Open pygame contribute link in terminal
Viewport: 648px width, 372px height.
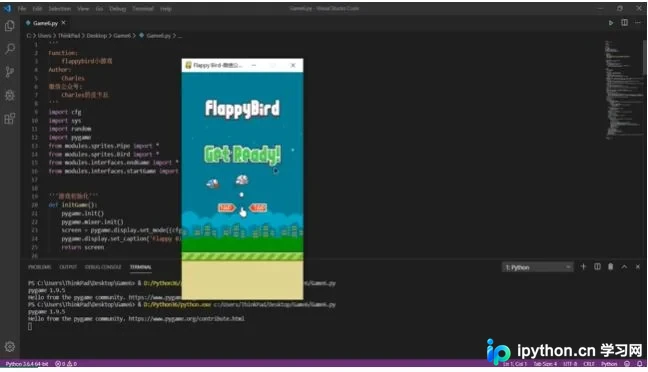coord(186,319)
